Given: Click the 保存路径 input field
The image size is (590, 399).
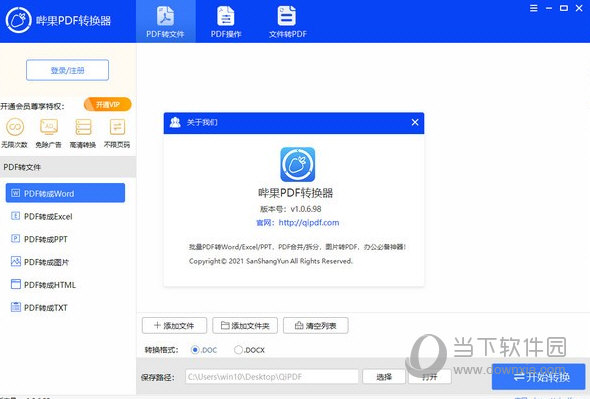Looking at the screenshot, I should 272,376.
